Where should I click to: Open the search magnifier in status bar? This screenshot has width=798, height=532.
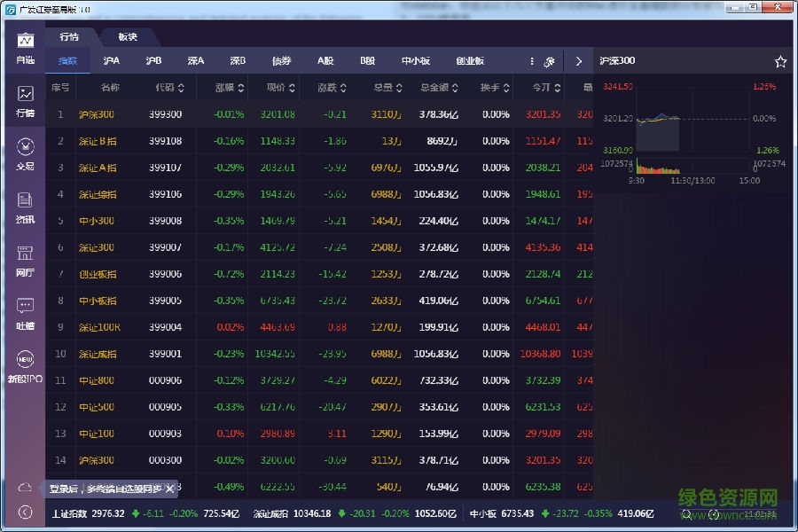pyautogui.click(x=687, y=514)
